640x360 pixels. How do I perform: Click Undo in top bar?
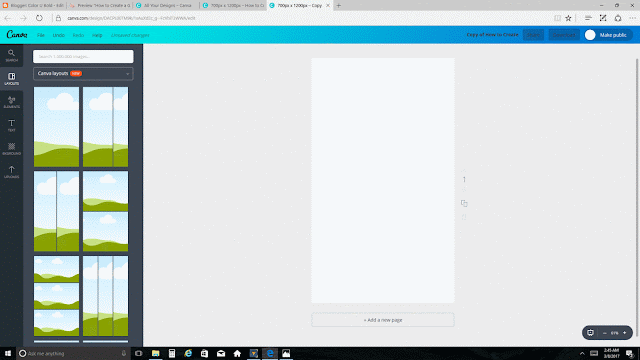coord(58,35)
